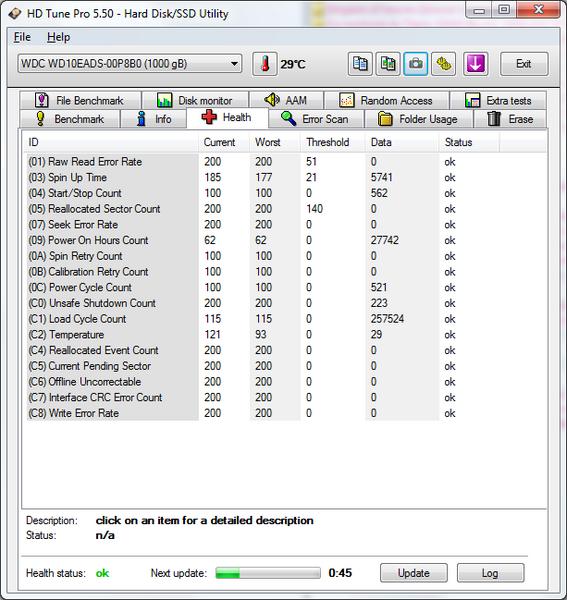This screenshot has height=600, width=567.
Task: Click the camera screenshot icon
Action: (x=415, y=64)
